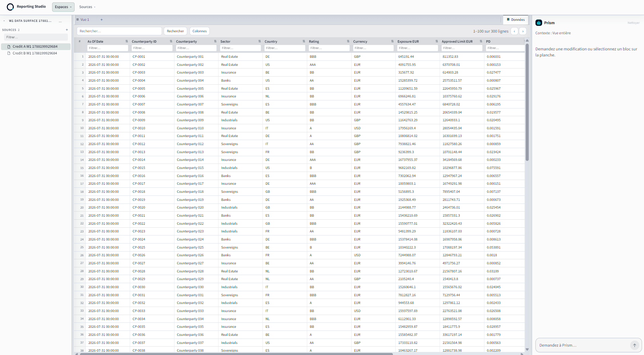Go to previous page of rows
644x355 pixels.
[x=514, y=31]
